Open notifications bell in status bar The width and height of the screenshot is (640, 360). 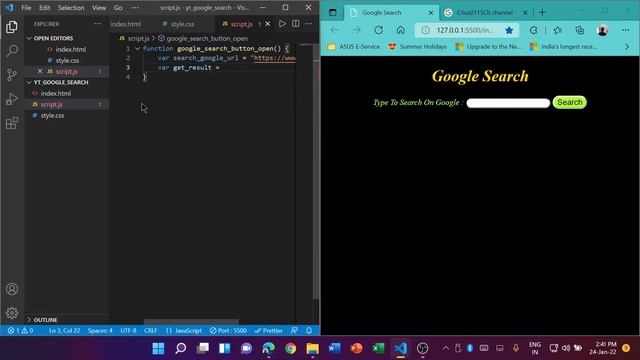tap(309, 331)
